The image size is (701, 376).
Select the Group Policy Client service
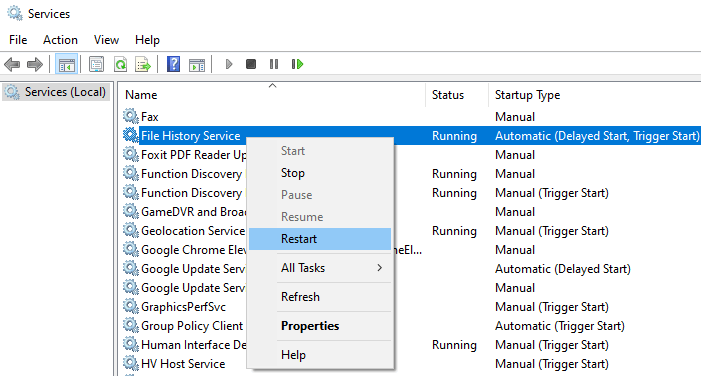(192, 326)
